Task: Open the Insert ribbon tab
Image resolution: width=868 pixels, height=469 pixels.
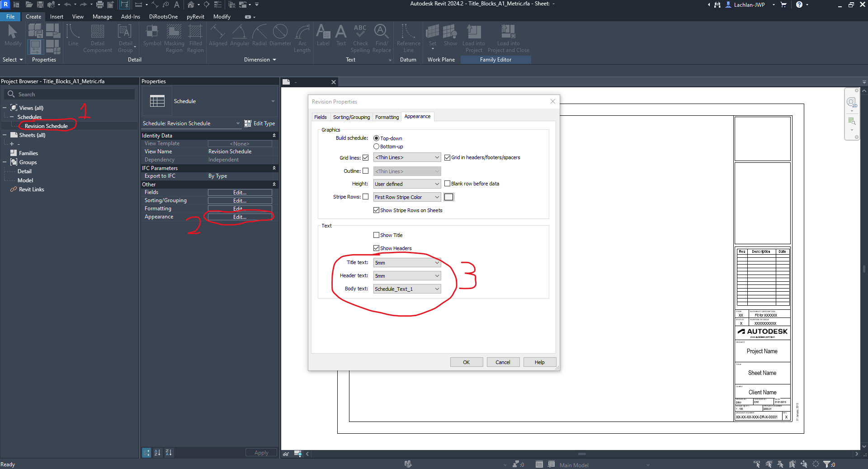Action: coord(57,17)
